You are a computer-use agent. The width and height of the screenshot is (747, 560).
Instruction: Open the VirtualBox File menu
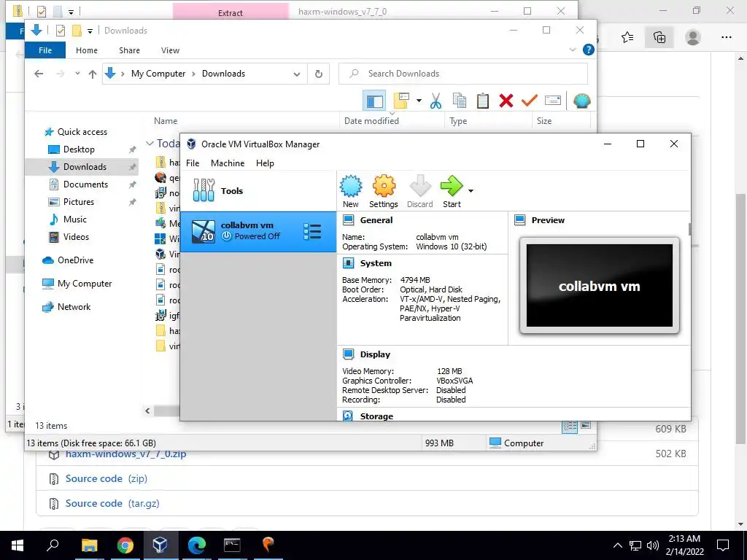(193, 163)
